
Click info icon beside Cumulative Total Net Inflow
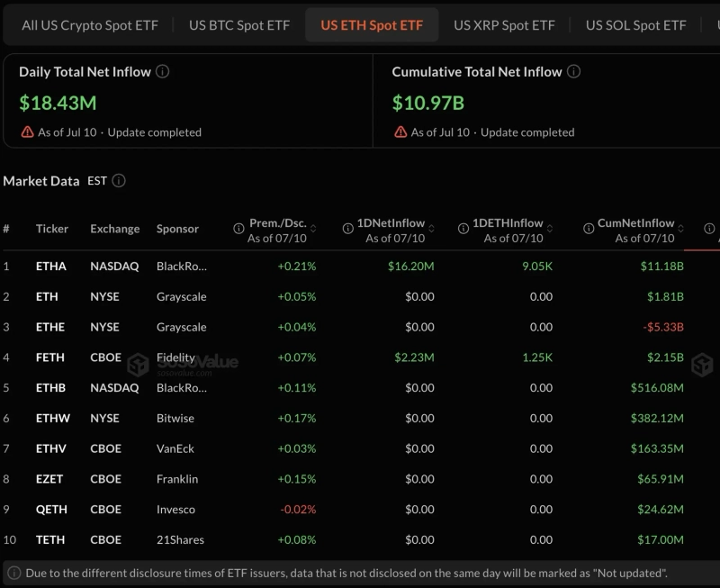point(573,72)
